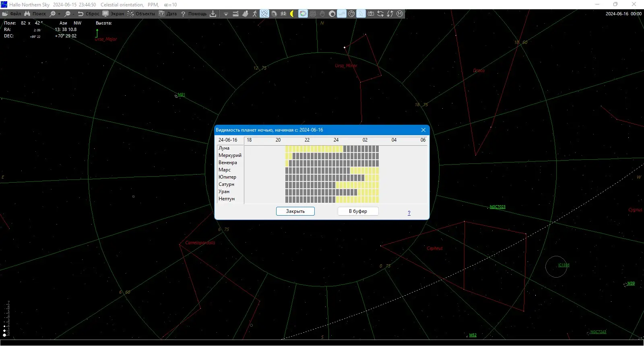The width and height of the screenshot is (644, 346).
Task: Toggle the constellation figure button
Action: [361, 14]
